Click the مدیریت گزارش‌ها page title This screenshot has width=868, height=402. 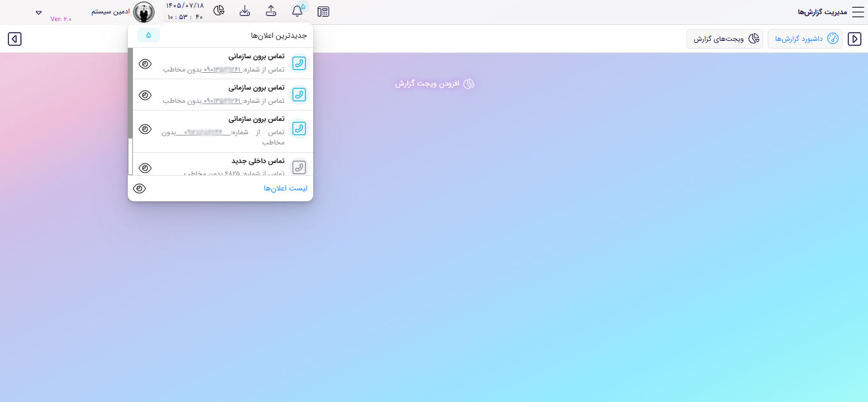(x=823, y=12)
